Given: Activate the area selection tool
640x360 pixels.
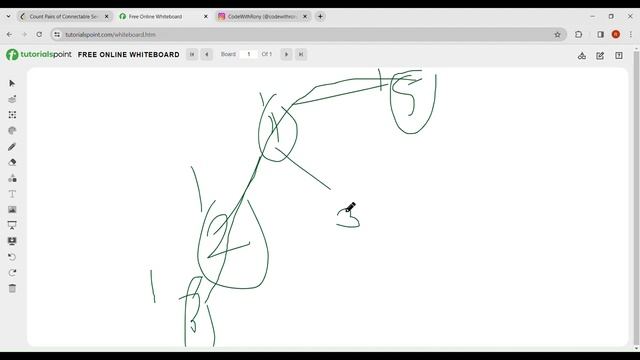Looking at the screenshot, I should [12, 115].
